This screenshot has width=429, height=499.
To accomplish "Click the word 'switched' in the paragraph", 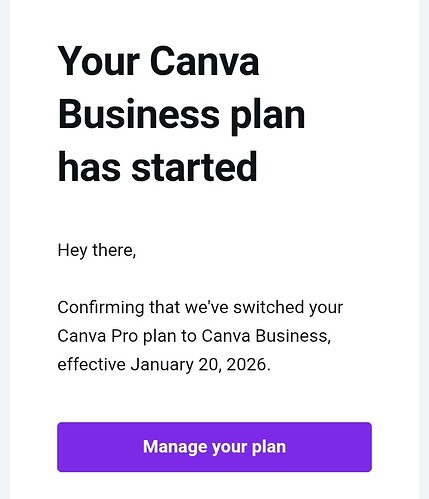I will (269, 307).
